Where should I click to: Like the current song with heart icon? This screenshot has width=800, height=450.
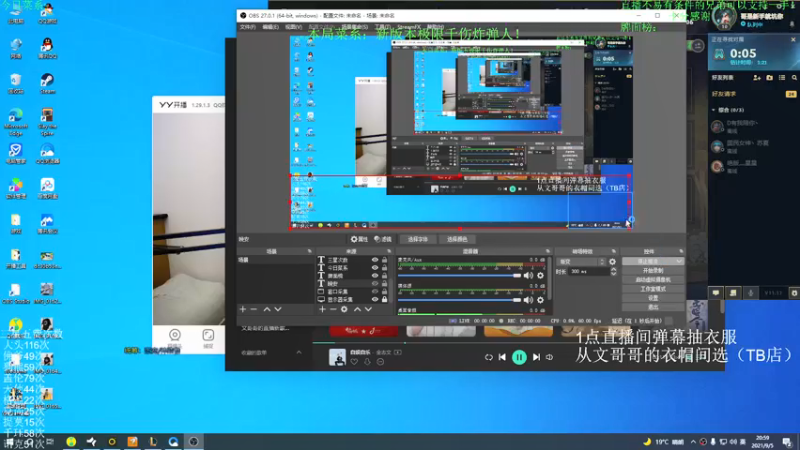tap(354, 362)
